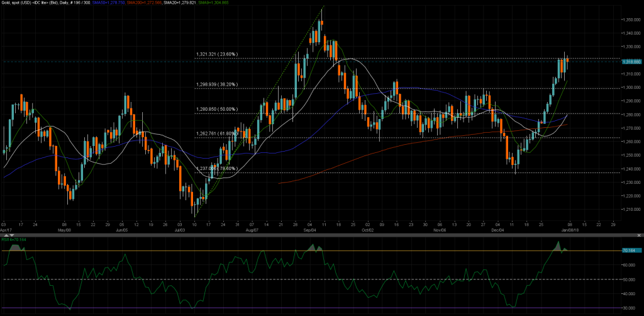This screenshot has width=644, height=316.
Task: Click the 1,340.000 price axis label
Action: (x=631, y=33)
